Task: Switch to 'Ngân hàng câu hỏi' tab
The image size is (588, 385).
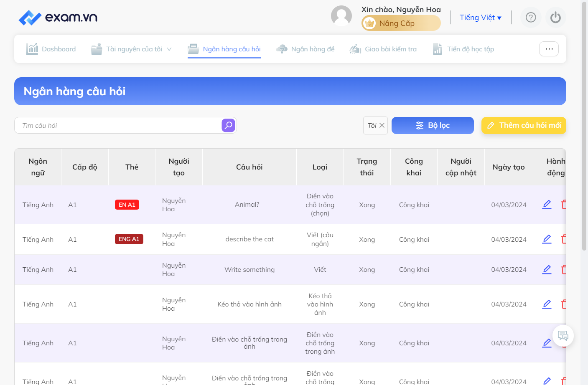Action: pyautogui.click(x=224, y=49)
